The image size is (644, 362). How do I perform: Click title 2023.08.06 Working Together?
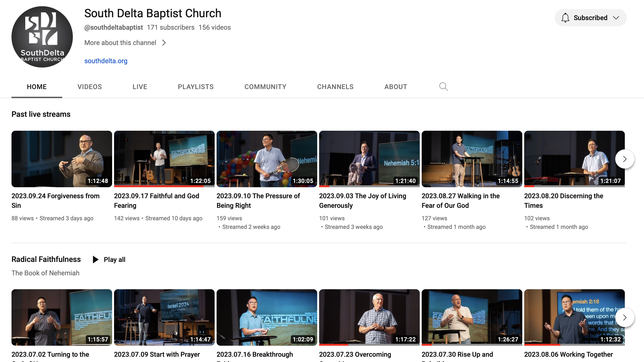568,355
